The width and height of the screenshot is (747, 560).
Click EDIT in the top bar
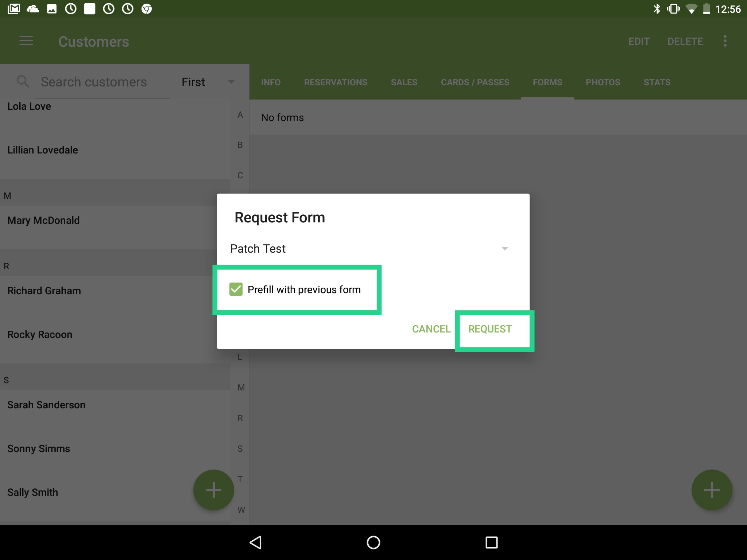[639, 41]
